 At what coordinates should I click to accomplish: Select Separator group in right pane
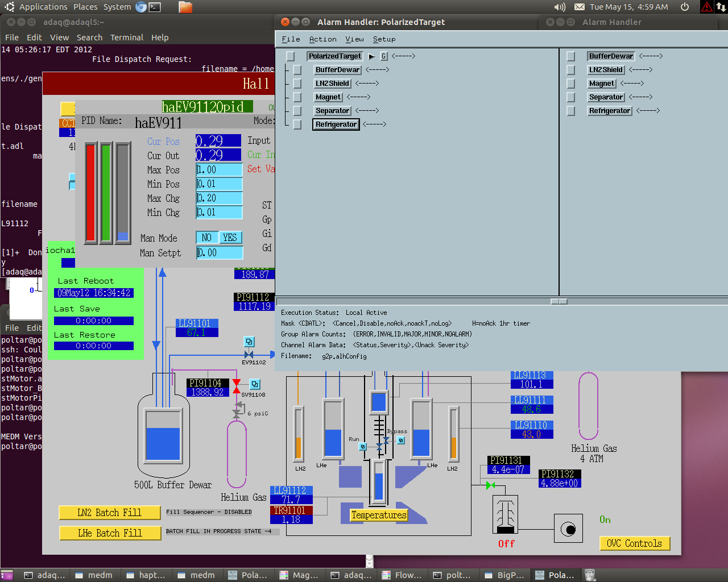(606, 97)
